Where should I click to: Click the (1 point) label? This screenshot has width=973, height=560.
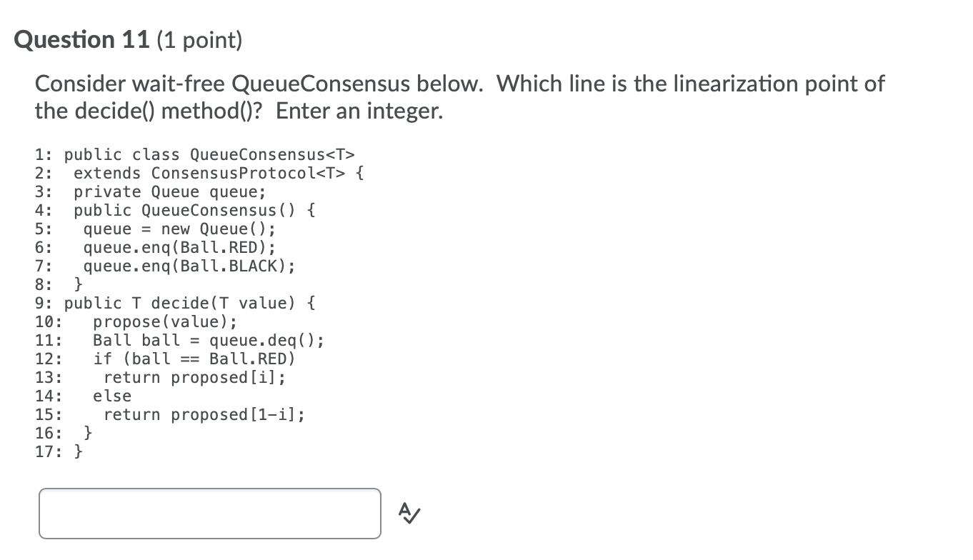click(x=197, y=41)
